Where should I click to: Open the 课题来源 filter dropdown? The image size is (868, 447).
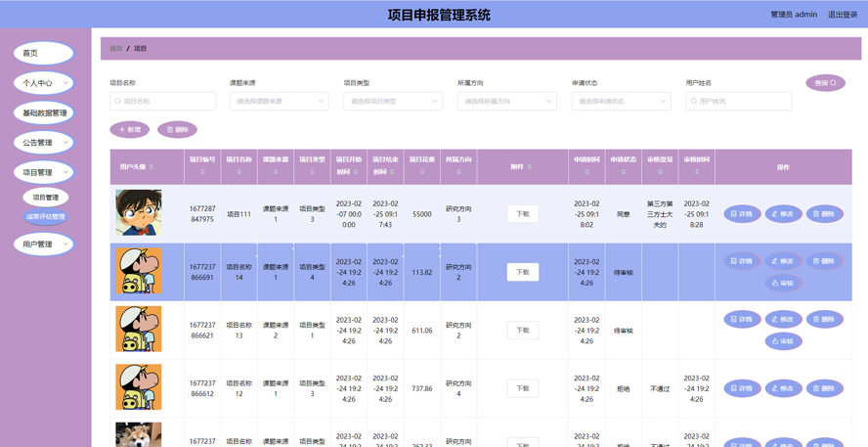pyautogui.click(x=280, y=102)
